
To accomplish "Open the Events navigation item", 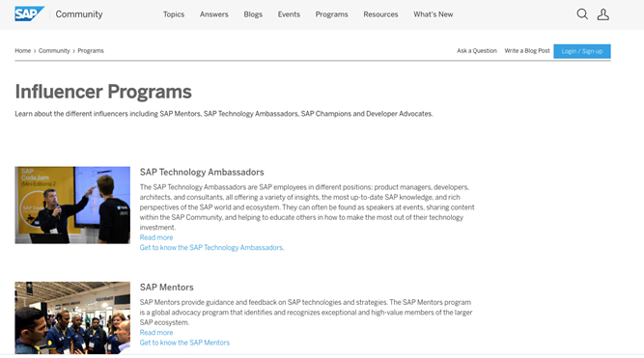I will [289, 14].
